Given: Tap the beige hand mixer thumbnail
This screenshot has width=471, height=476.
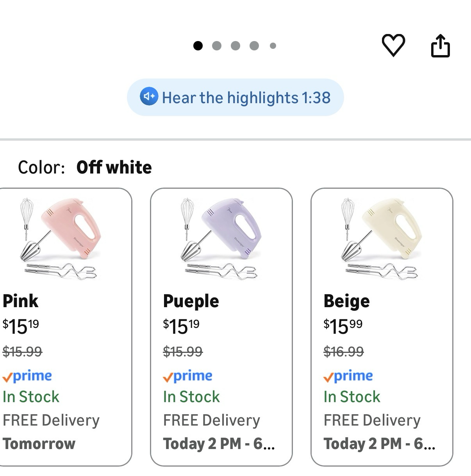Looking at the screenshot, I should [x=382, y=238].
